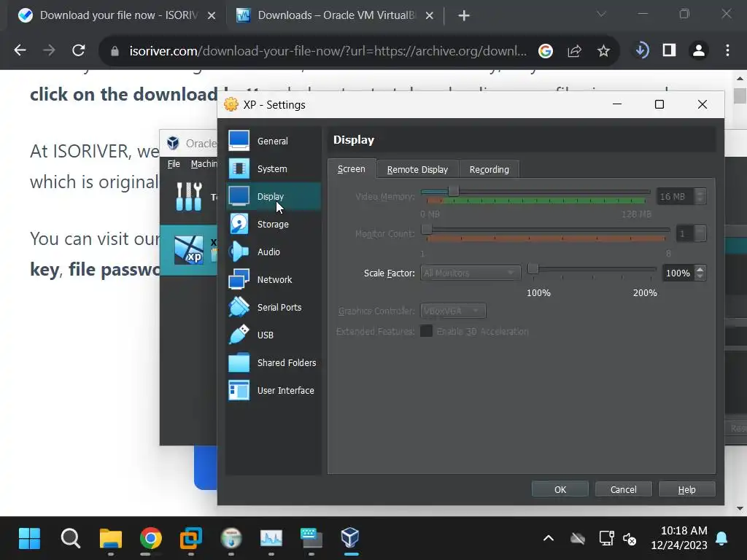This screenshot has width=747, height=560.
Task: Open VMware icon in taskbar
Action: pos(190,538)
